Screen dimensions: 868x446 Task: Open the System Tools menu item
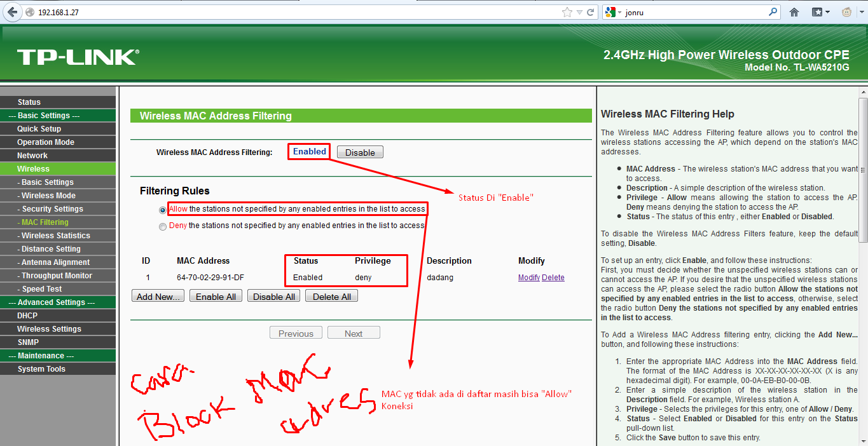58,369
